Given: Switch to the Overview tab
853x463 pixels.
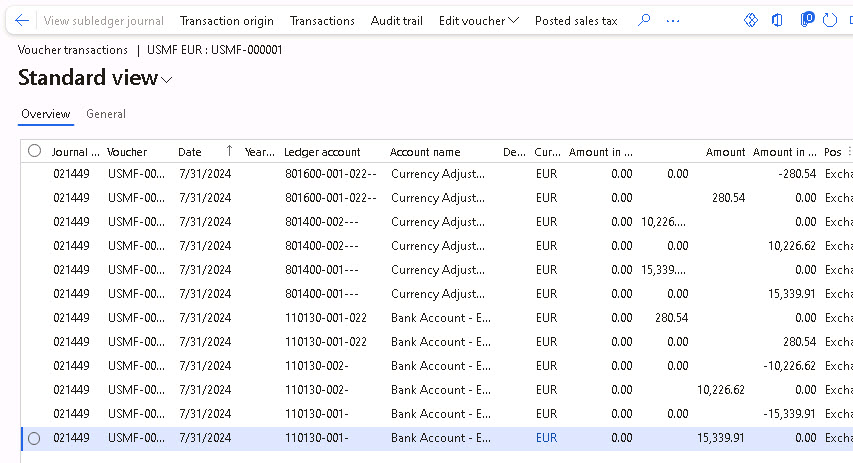Looking at the screenshot, I should 46,114.
